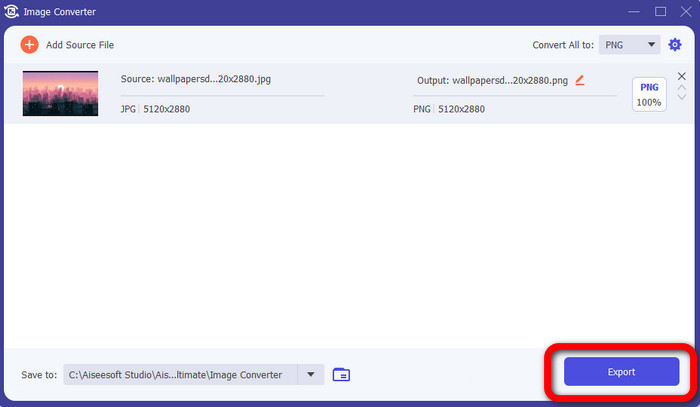The image size is (700, 407).
Task: Click the orange plus Add Source File icon
Action: (29, 45)
